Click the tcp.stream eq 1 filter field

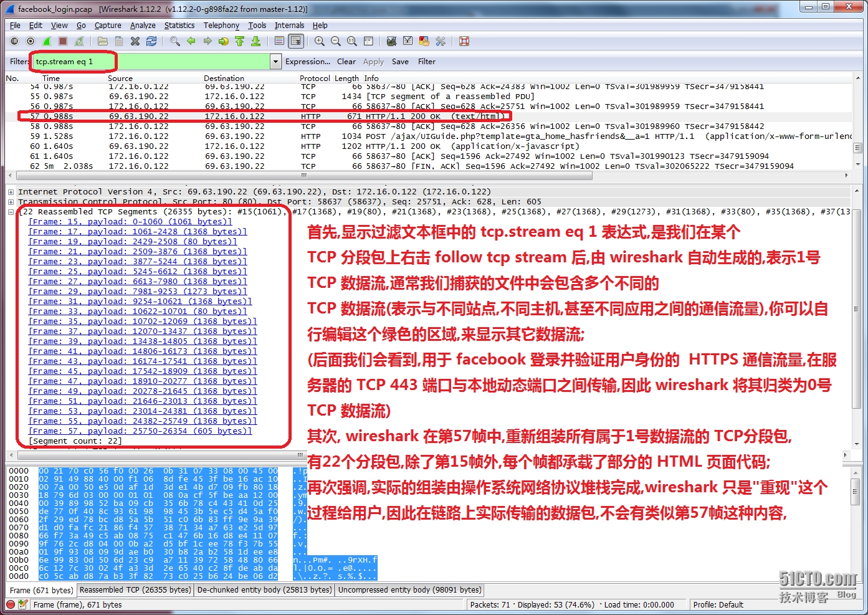tap(151, 62)
